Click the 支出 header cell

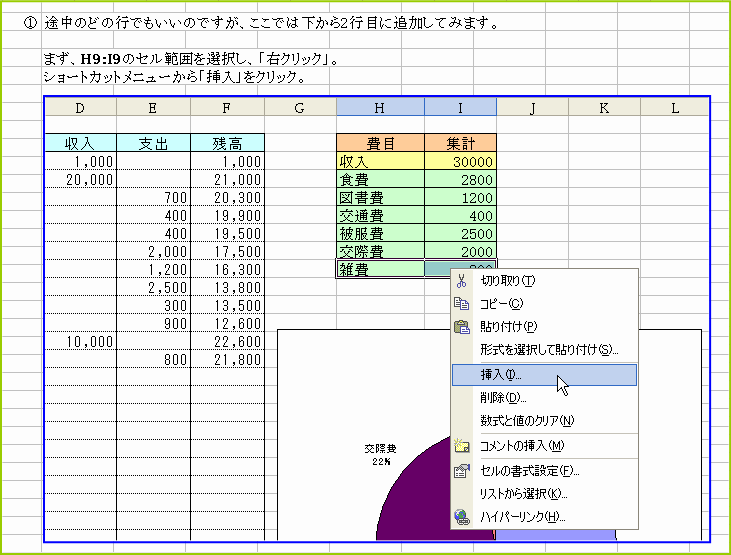pos(153,143)
